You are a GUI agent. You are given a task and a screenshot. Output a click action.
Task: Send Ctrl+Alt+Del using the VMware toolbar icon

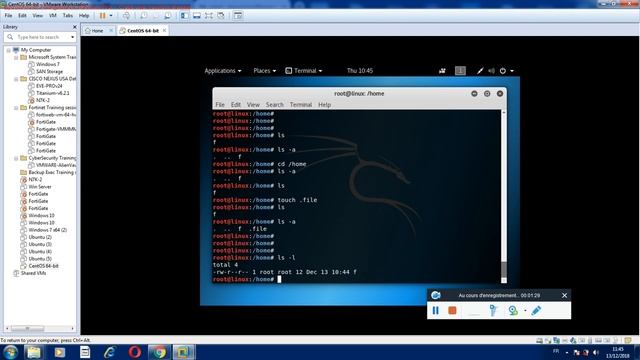click(x=126, y=16)
